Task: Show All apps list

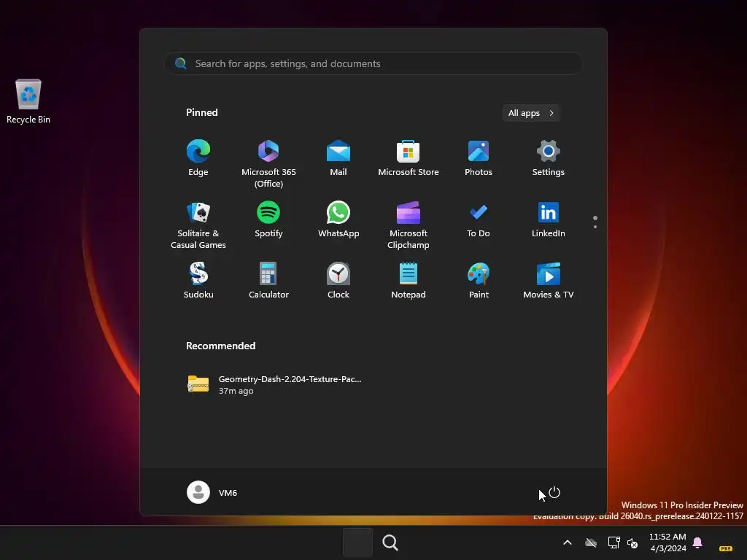Action: [x=531, y=113]
